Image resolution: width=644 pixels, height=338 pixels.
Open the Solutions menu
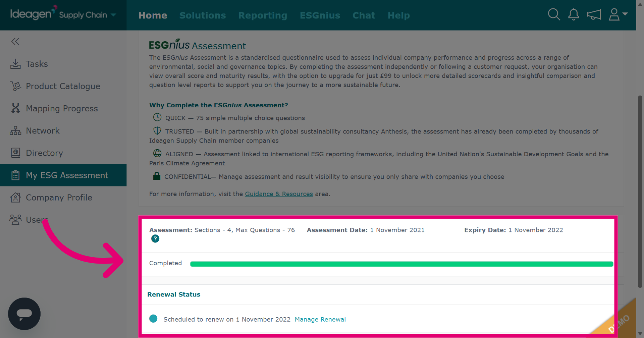203,15
